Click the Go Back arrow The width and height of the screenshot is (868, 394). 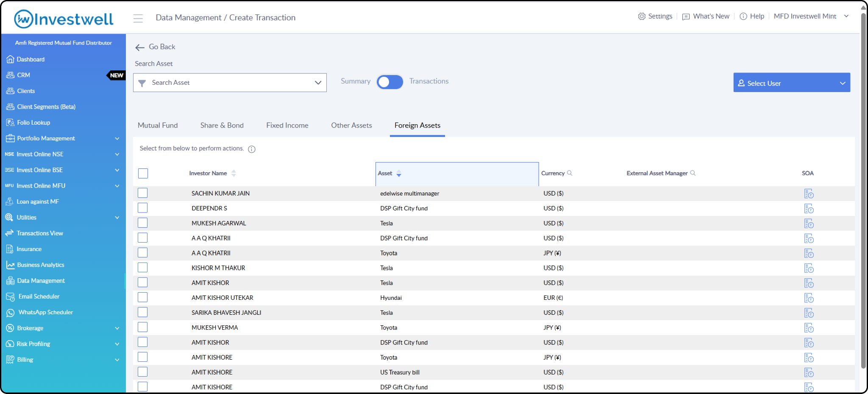(140, 47)
